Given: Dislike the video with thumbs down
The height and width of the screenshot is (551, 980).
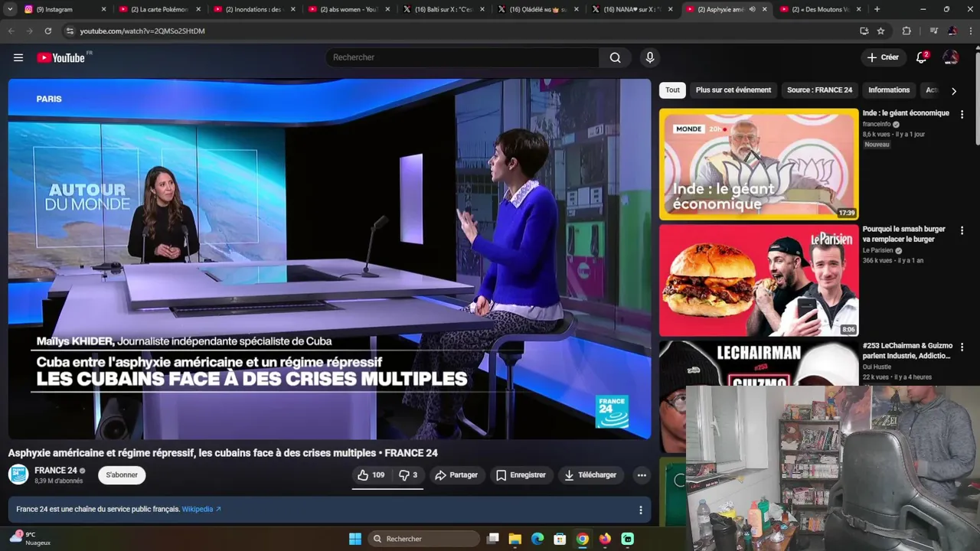Looking at the screenshot, I should 408,475.
